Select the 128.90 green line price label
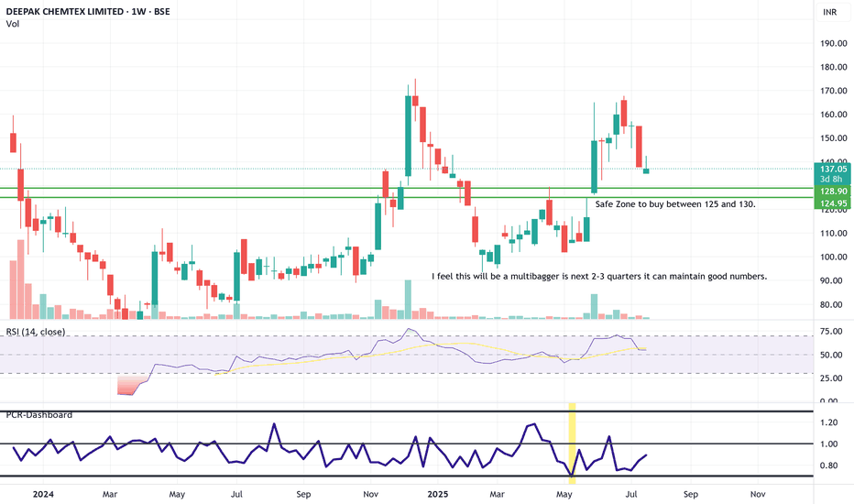854x504 pixels. tap(833, 192)
